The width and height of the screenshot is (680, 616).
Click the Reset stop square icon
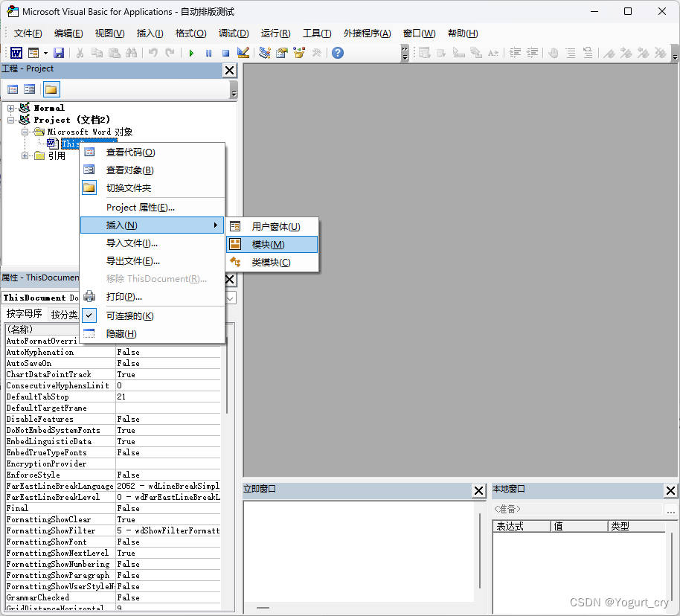pos(225,53)
